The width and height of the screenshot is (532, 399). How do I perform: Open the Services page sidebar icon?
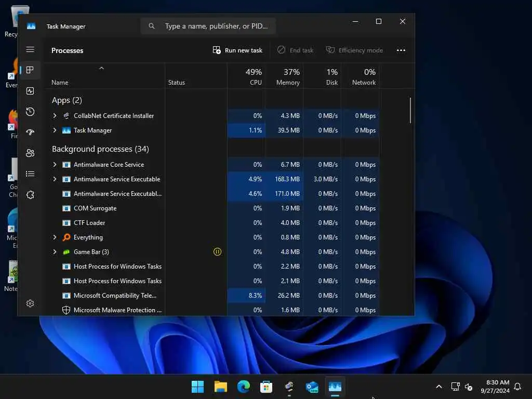[30, 195]
